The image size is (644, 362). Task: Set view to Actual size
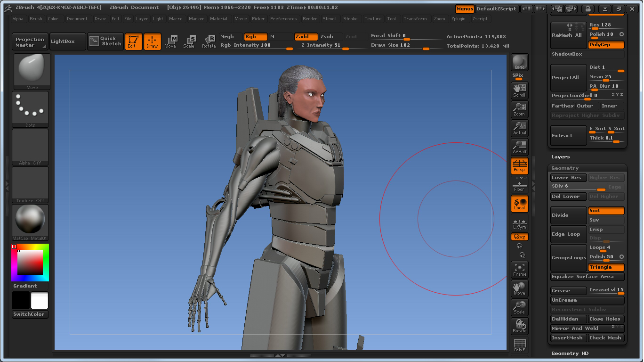(x=520, y=128)
